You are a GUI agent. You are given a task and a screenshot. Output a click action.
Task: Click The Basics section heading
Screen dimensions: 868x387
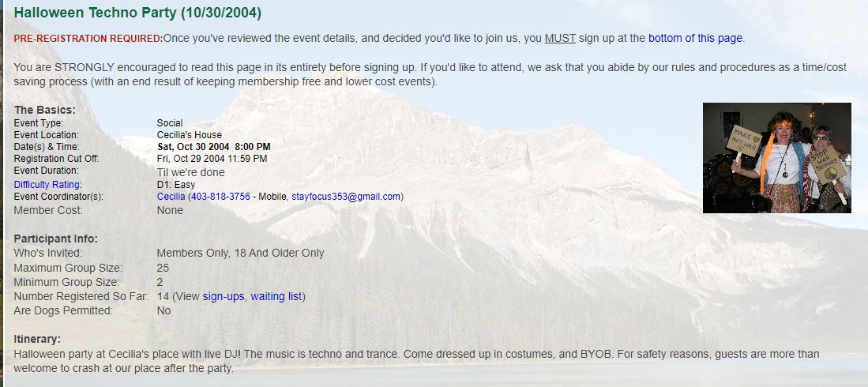click(45, 110)
